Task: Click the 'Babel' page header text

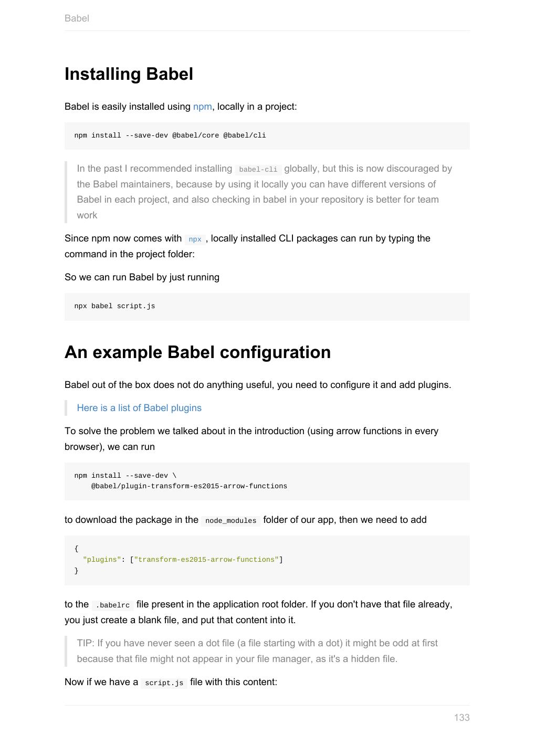Action: coord(77,18)
